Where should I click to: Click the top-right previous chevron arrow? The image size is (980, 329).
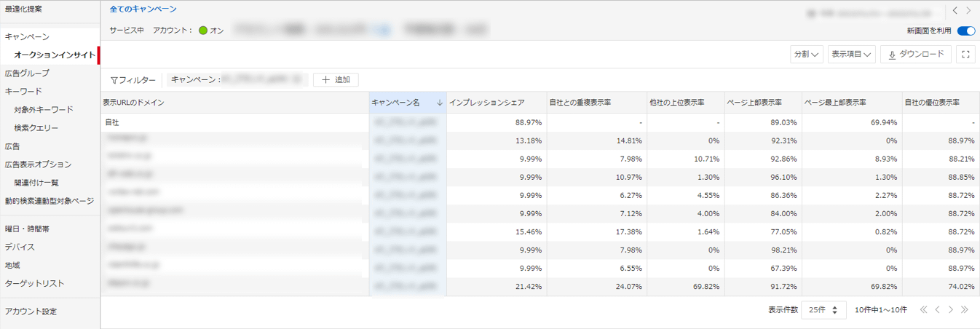coord(955,11)
